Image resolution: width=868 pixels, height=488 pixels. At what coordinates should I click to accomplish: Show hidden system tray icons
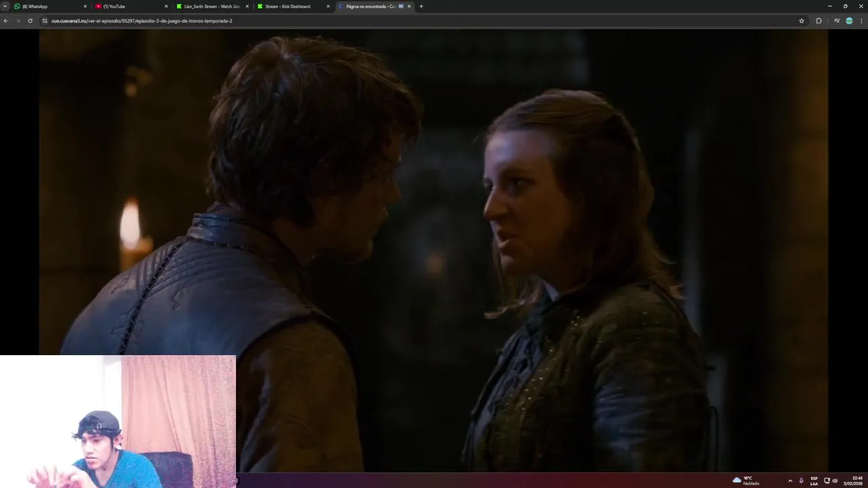[790, 481]
